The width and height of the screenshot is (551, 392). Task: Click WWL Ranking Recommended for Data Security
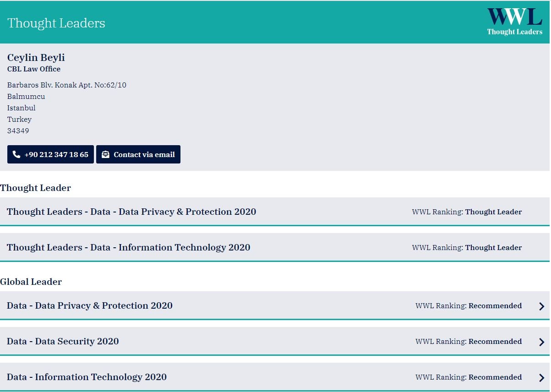click(x=469, y=342)
